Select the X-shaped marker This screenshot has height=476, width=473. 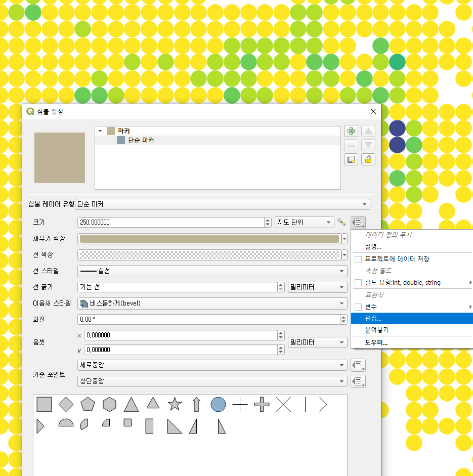tap(284, 404)
